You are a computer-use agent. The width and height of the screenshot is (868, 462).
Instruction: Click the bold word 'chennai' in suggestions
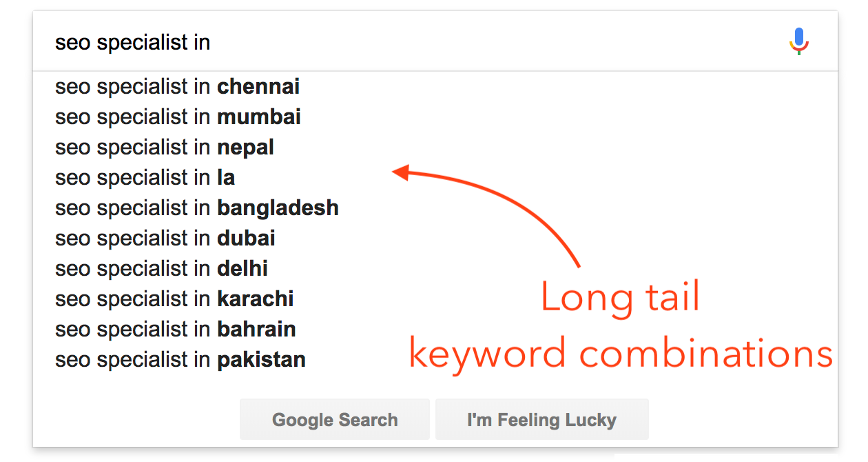258,87
